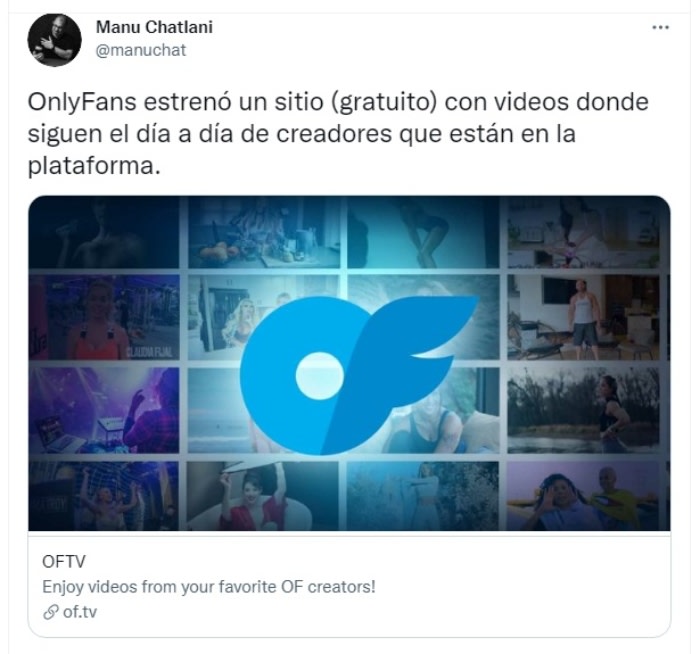Click the woman by the lake thumbnail
The image size is (700, 654).
coord(583,411)
